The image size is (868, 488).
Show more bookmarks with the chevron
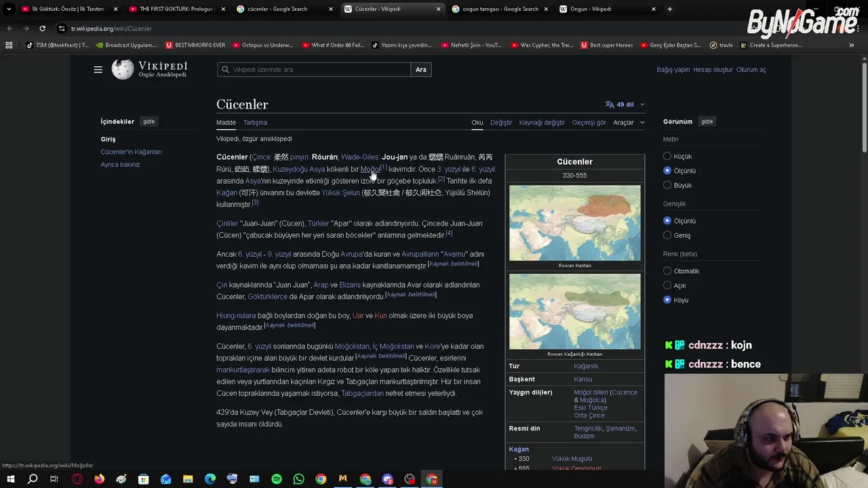pyautogui.click(x=852, y=45)
